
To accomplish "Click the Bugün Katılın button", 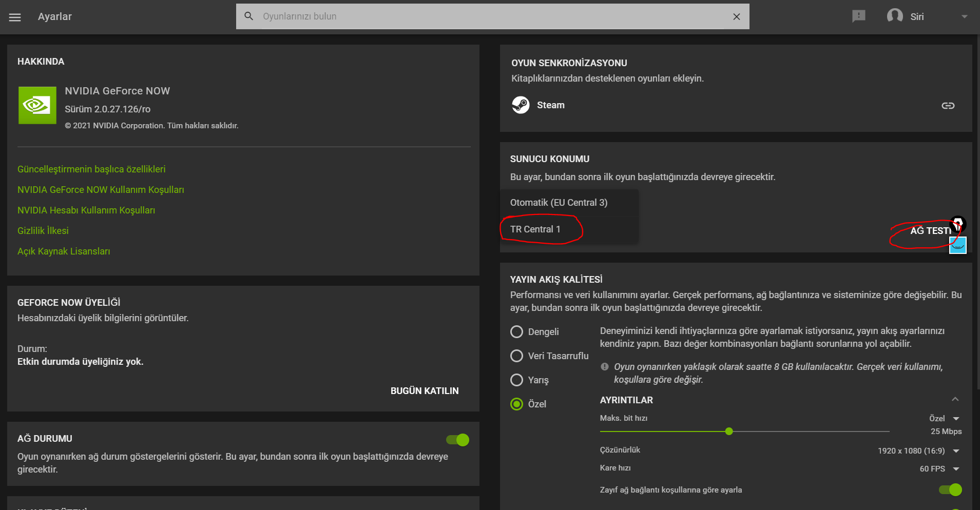I will click(x=425, y=391).
